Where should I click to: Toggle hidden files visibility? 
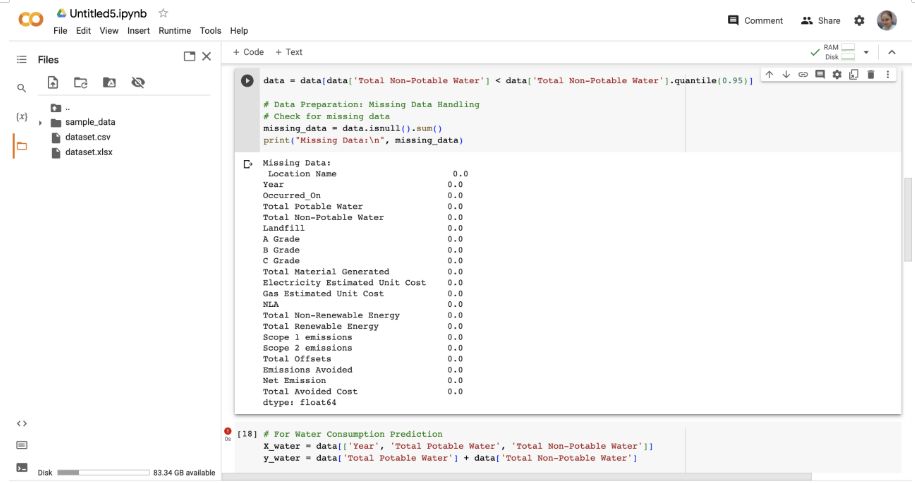138,82
